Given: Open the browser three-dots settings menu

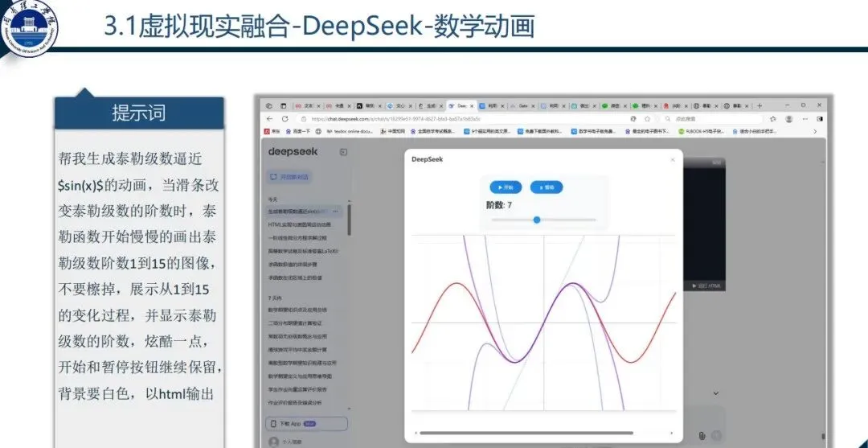Looking at the screenshot, I should click(x=805, y=119).
